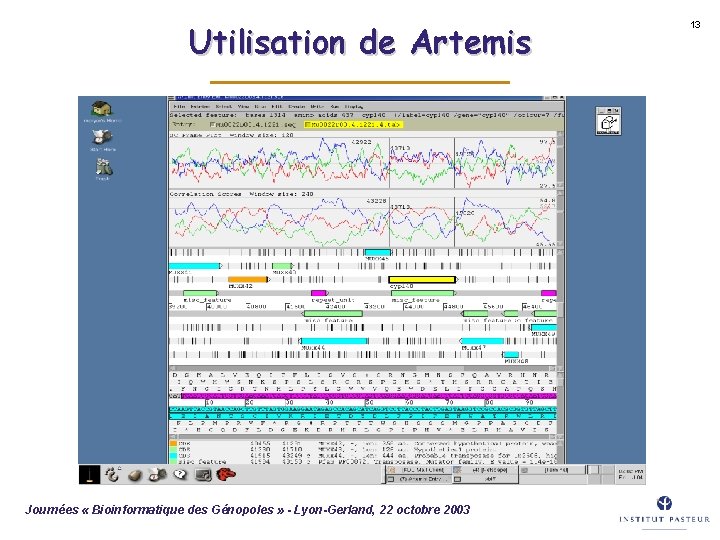Open the Create menu in Artemis
720x540 pixels.
coord(297,107)
